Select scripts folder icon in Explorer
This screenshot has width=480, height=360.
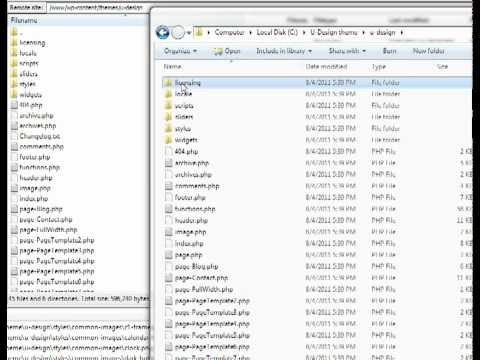coord(168,106)
